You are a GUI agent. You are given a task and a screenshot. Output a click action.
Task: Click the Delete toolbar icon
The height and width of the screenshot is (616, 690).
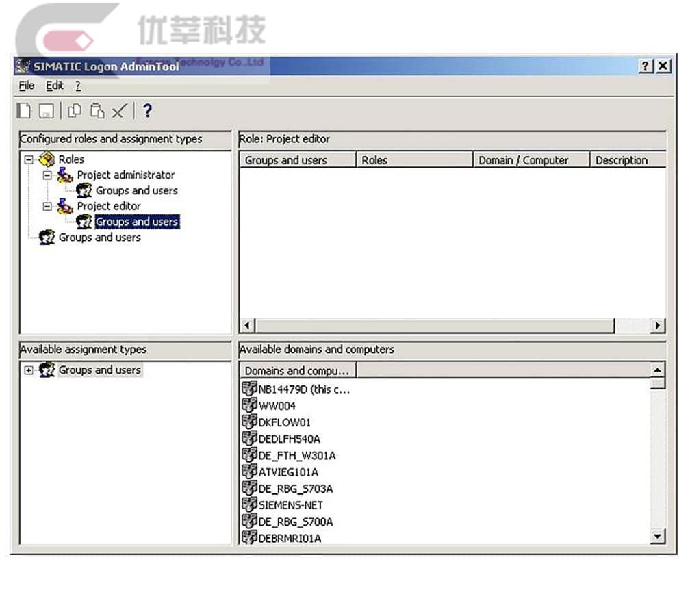pos(120,111)
